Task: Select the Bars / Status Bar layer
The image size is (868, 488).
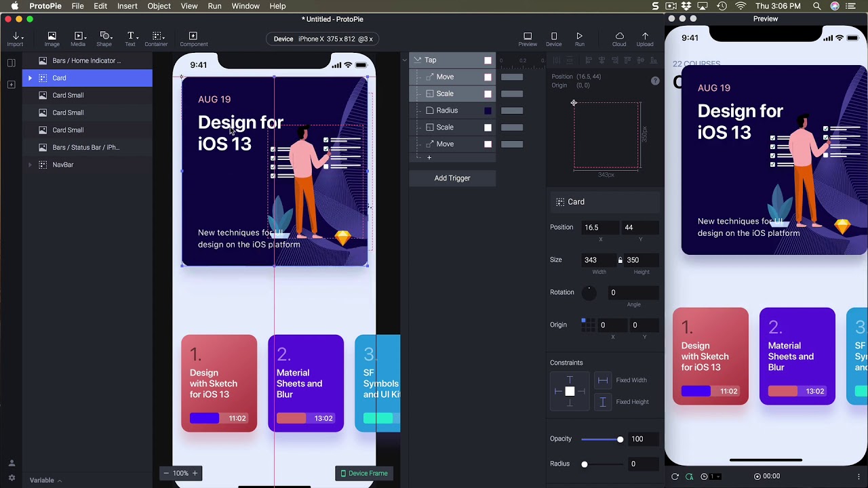Action: (x=87, y=147)
